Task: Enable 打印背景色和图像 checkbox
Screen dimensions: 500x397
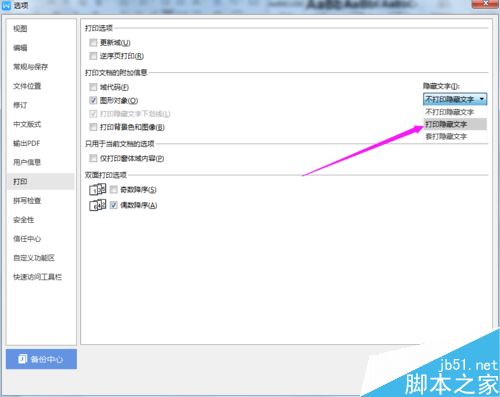Action: [93, 127]
